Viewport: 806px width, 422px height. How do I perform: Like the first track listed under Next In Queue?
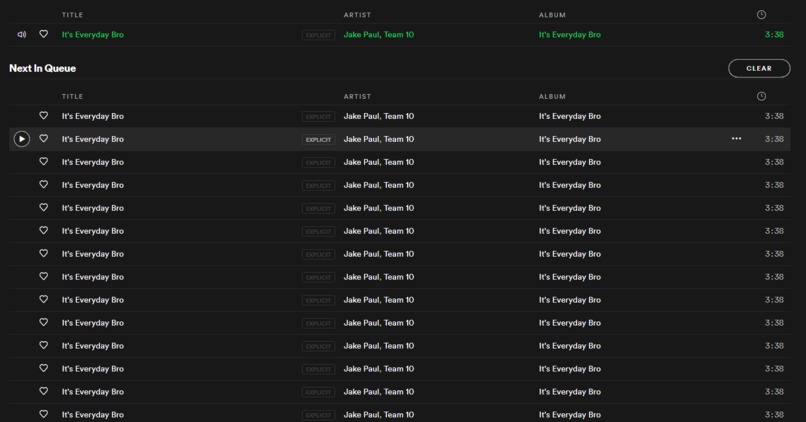click(44, 116)
